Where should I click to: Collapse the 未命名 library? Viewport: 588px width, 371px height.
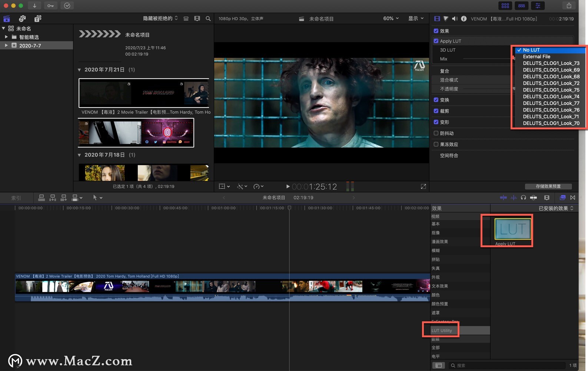3,28
